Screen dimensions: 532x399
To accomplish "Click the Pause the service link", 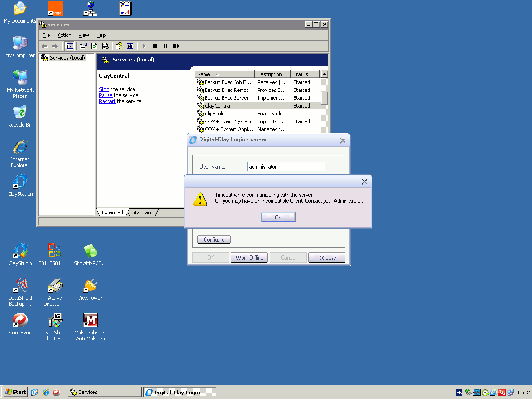I will (105, 95).
